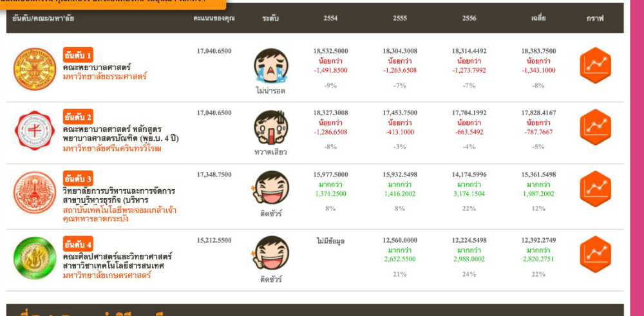644x316 pixels.
Task: Click the 2555 column header
Action: tap(400, 18)
